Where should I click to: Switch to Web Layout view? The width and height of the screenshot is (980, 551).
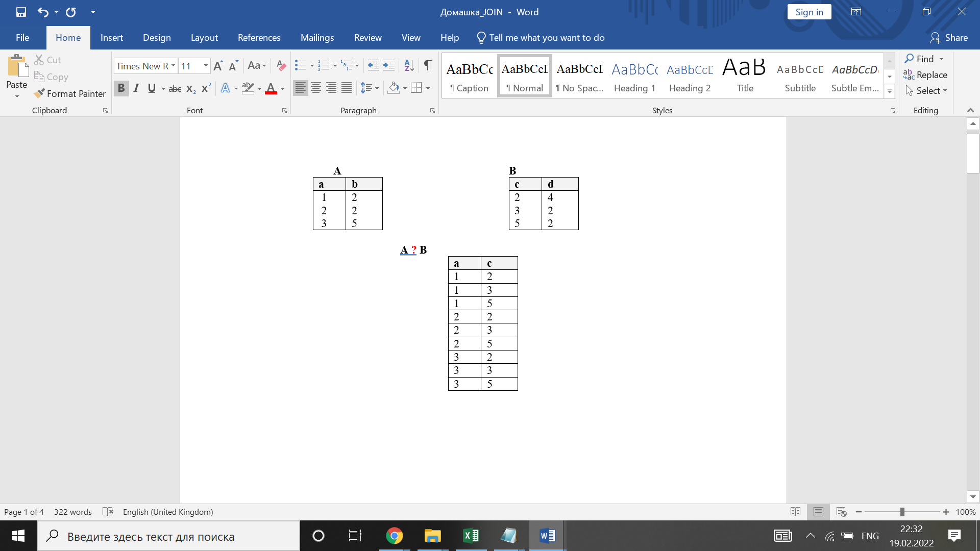coord(842,512)
